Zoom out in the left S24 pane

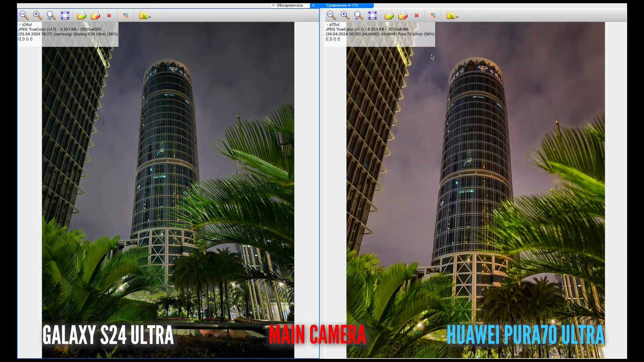point(24,15)
